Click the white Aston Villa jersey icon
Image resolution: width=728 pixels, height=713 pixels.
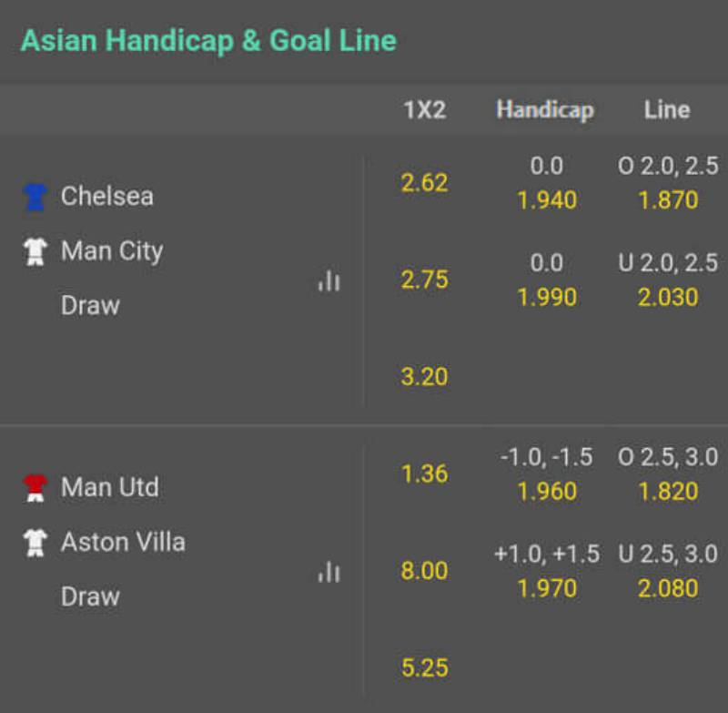[x=35, y=543]
